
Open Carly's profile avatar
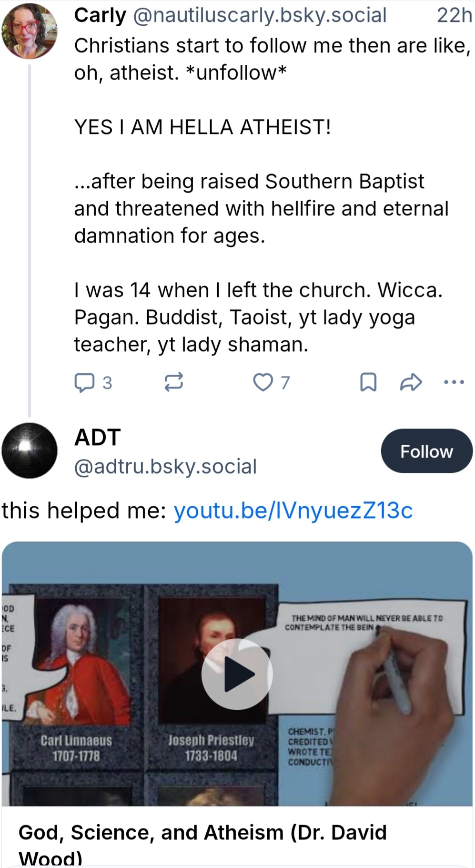[30, 31]
